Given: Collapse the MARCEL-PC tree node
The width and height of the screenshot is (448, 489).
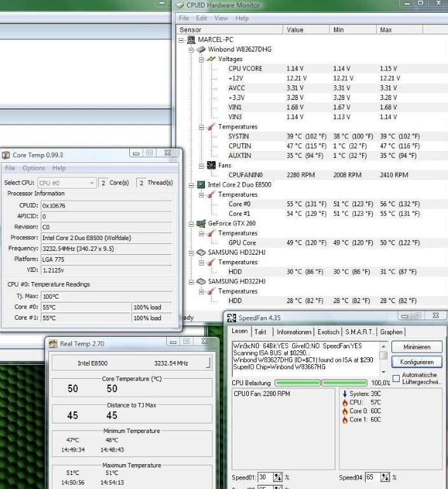Looking at the screenshot, I should (x=181, y=40).
